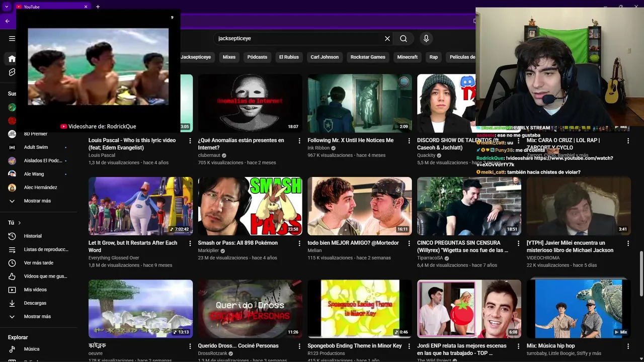
Task: Open options for CINCO PREGUNTAS SIN CENSURA video
Action: pos(519,243)
